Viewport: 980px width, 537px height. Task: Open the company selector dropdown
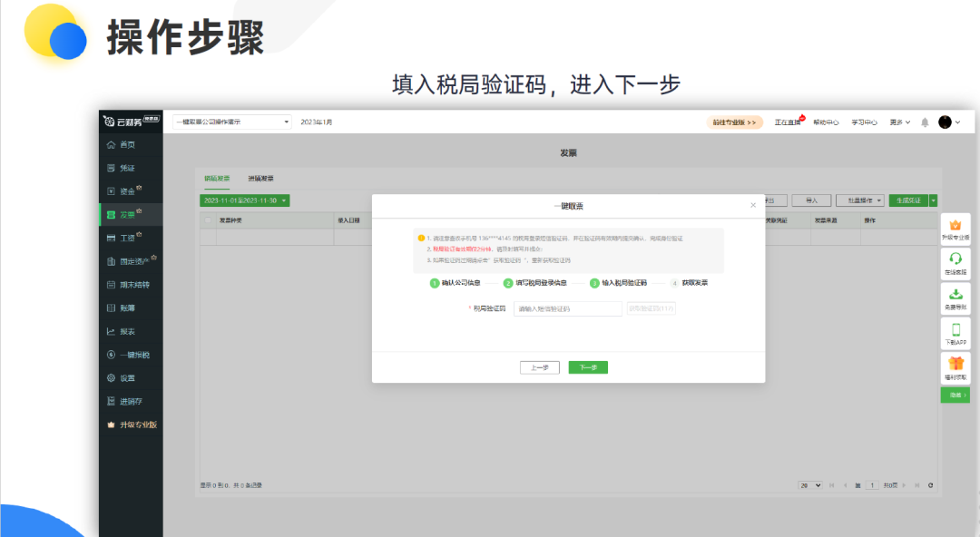click(x=232, y=122)
